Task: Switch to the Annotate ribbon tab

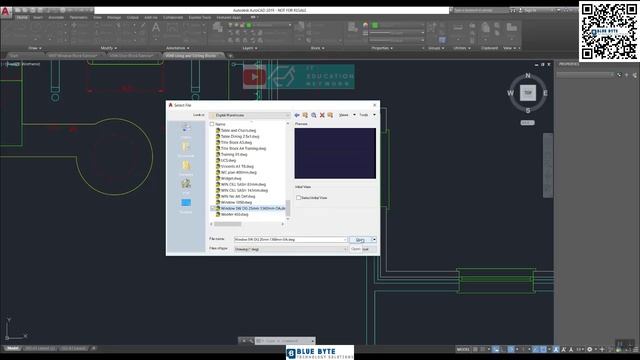Action: [56, 18]
